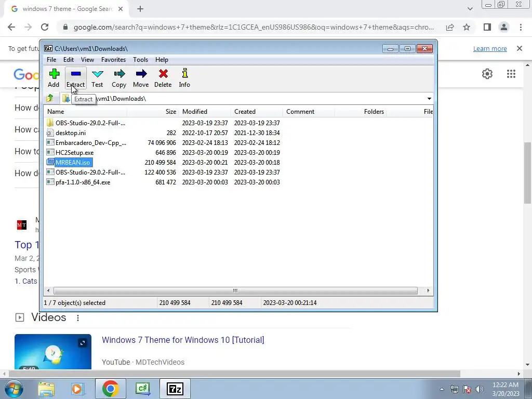This screenshot has width=532, height=399.
Task: Click 7-Zip taskbar button
Action: [x=175, y=389]
